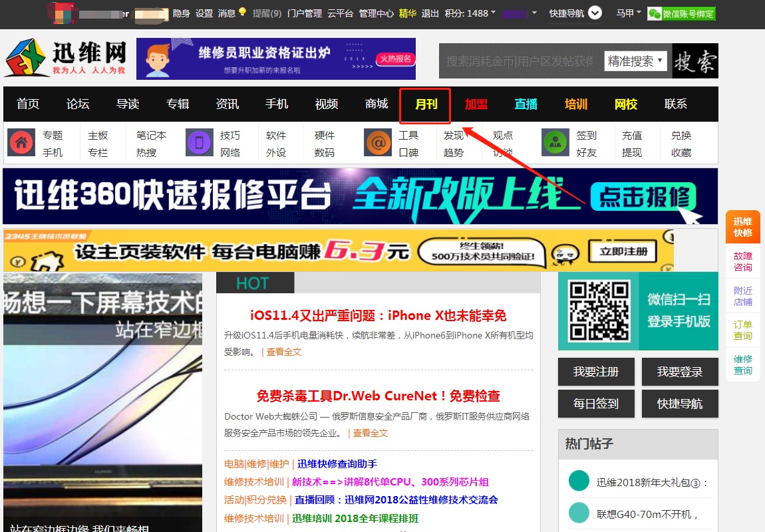Open the 加盟 menu item
The height and width of the screenshot is (532, 765).
click(x=476, y=104)
